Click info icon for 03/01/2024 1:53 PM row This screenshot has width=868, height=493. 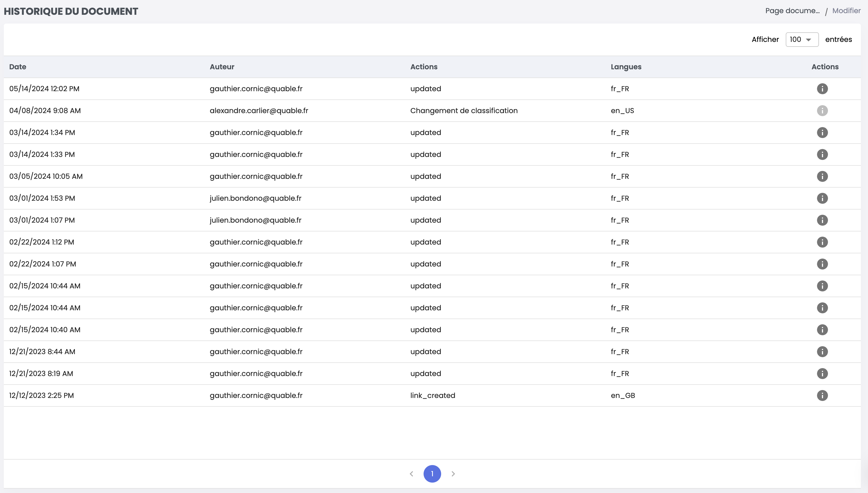tap(822, 198)
